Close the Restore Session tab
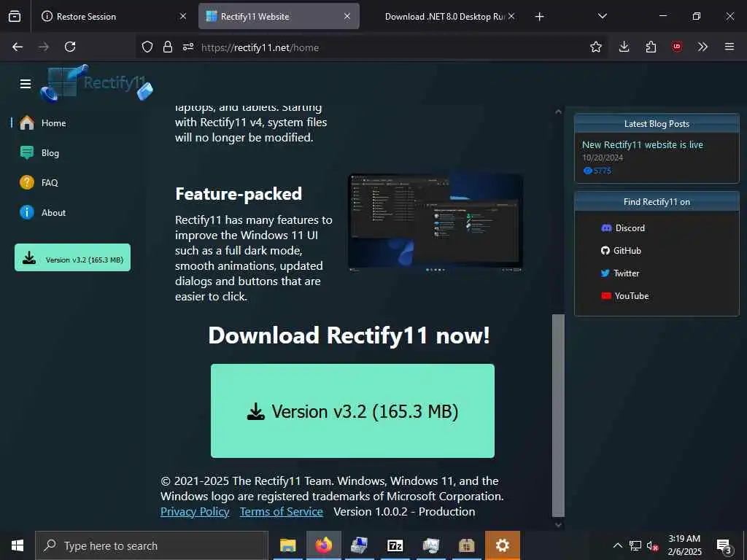Viewport: 747px width, 560px height. tap(183, 17)
